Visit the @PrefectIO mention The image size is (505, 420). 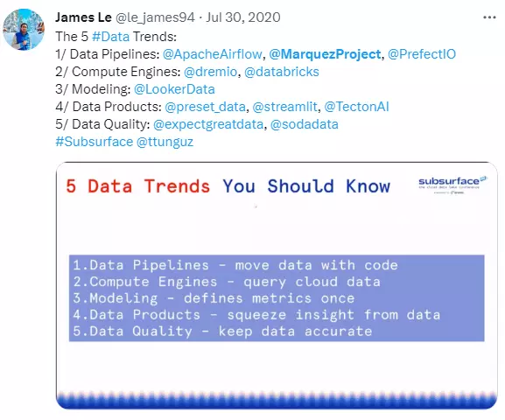[x=422, y=54]
